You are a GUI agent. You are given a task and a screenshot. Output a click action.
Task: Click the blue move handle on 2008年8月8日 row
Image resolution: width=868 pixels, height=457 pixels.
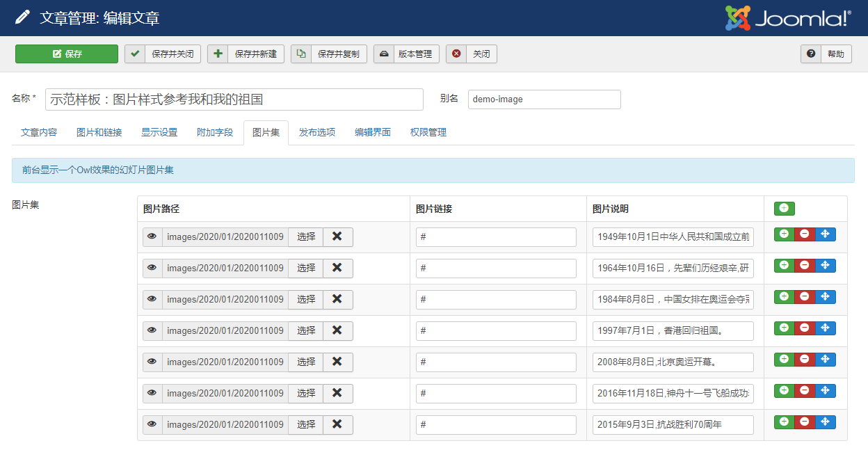(x=825, y=360)
